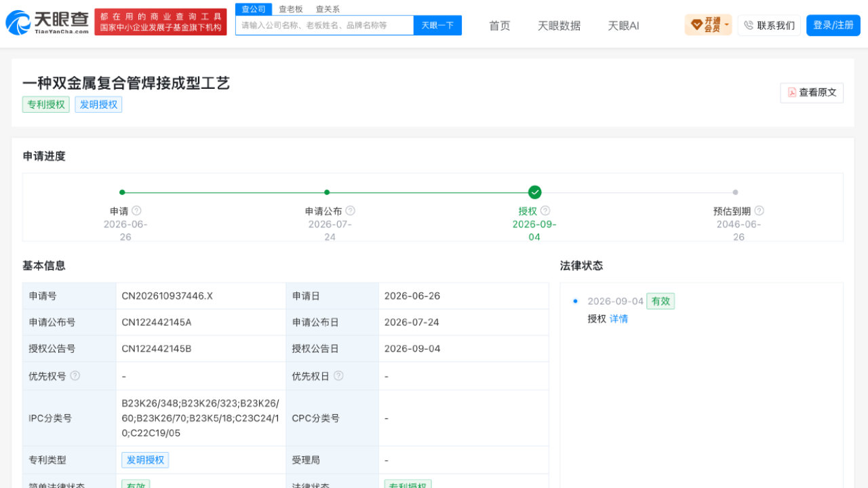Click application number CN202610937446.X
The height and width of the screenshot is (488, 868).
(167, 296)
